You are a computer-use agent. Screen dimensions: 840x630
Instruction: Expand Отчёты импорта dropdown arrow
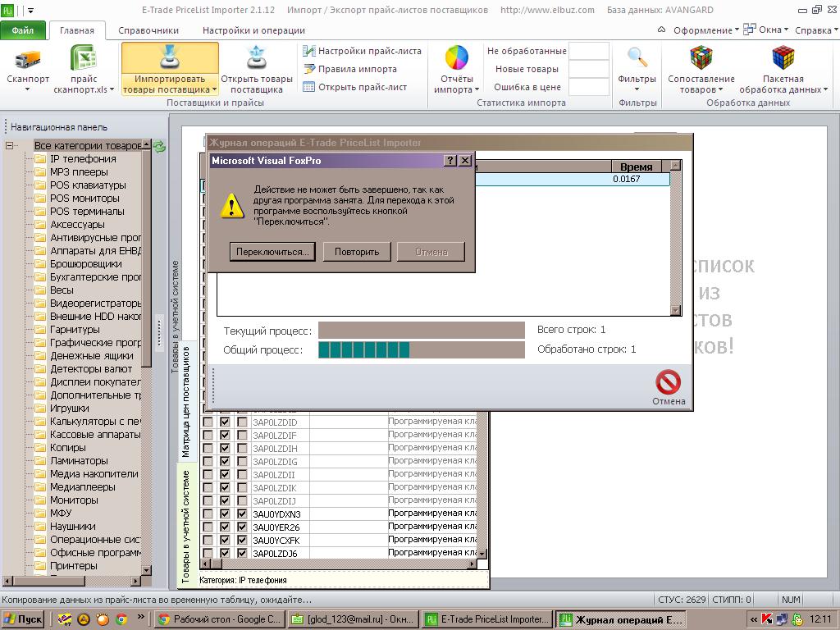477,90
